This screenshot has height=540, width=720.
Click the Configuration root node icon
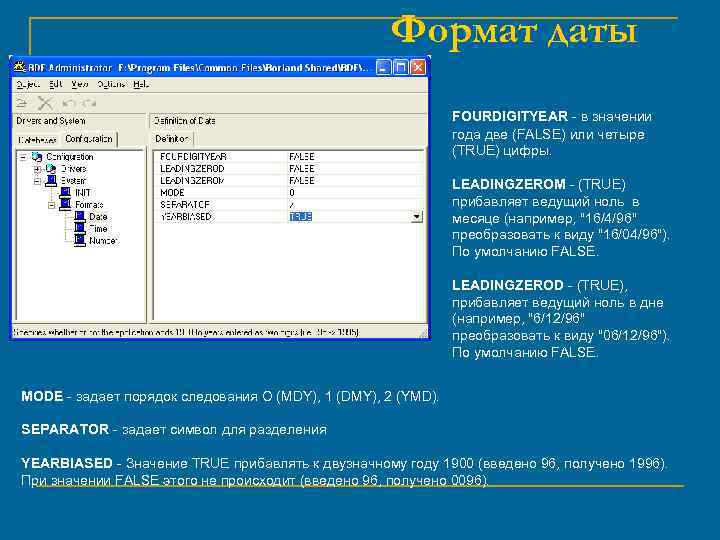[x=37, y=157]
